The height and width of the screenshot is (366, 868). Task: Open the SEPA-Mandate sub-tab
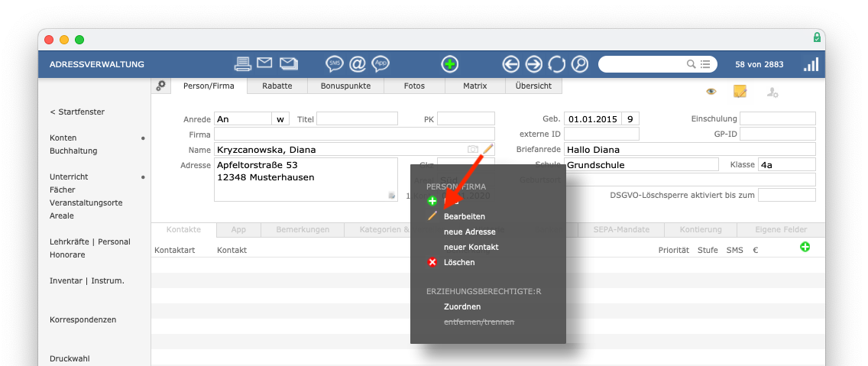coord(620,230)
